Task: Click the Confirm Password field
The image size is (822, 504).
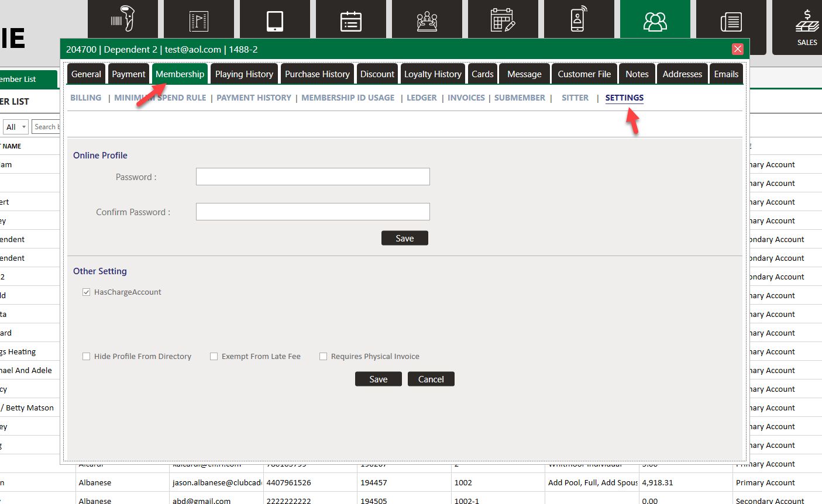Action: point(312,212)
